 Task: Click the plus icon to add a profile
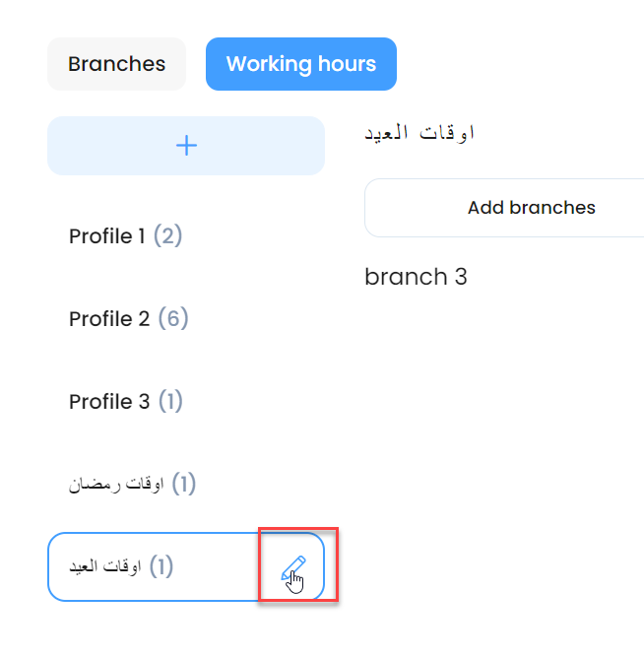[x=186, y=146]
